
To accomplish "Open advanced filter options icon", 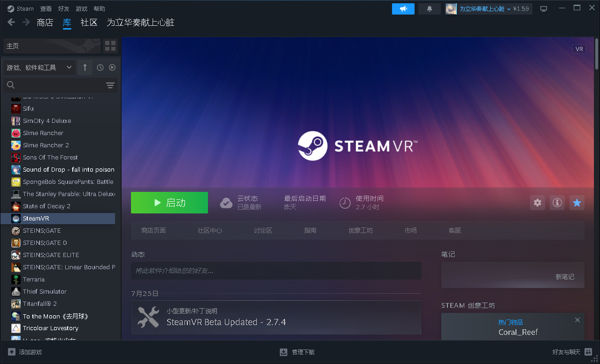I will pos(110,85).
